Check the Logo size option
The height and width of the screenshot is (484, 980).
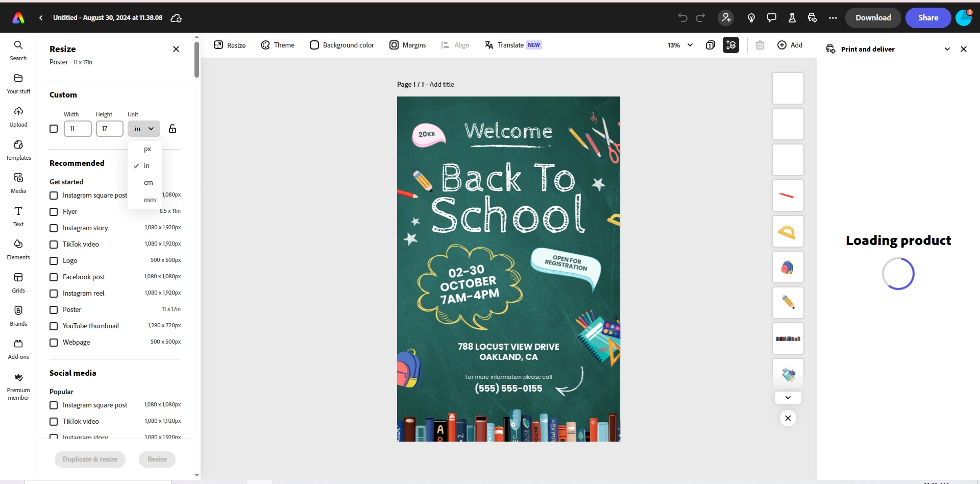click(54, 261)
